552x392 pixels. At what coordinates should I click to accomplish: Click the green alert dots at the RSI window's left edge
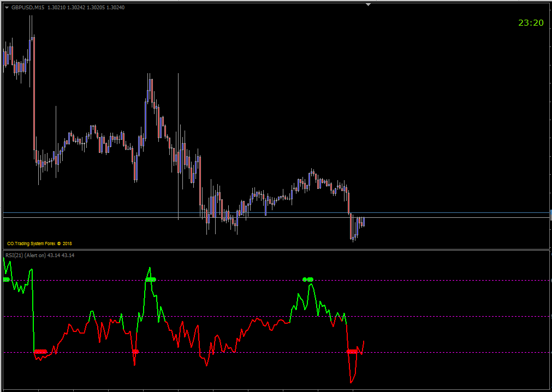[x=7, y=280]
